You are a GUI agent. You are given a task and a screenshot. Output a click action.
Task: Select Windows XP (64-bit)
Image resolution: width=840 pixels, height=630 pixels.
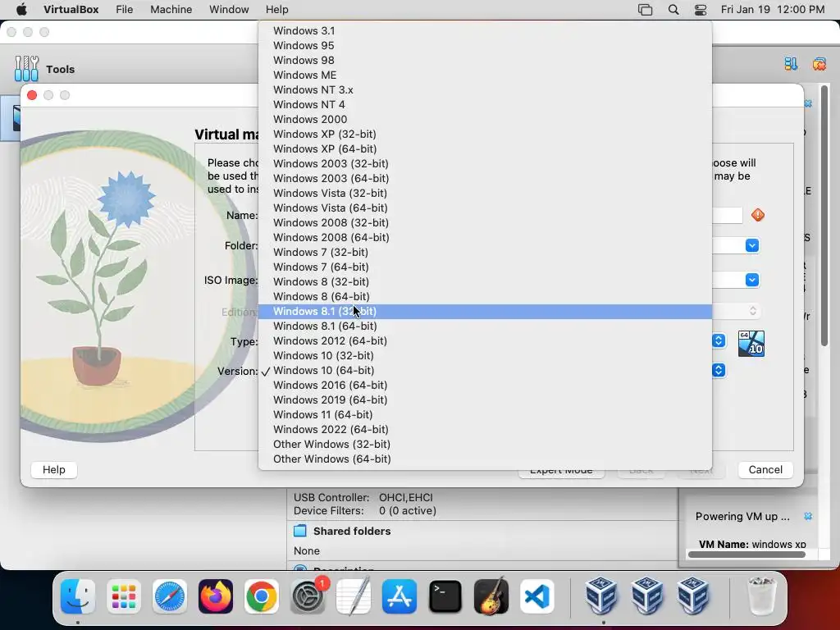pyautogui.click(x=485, y=148)
